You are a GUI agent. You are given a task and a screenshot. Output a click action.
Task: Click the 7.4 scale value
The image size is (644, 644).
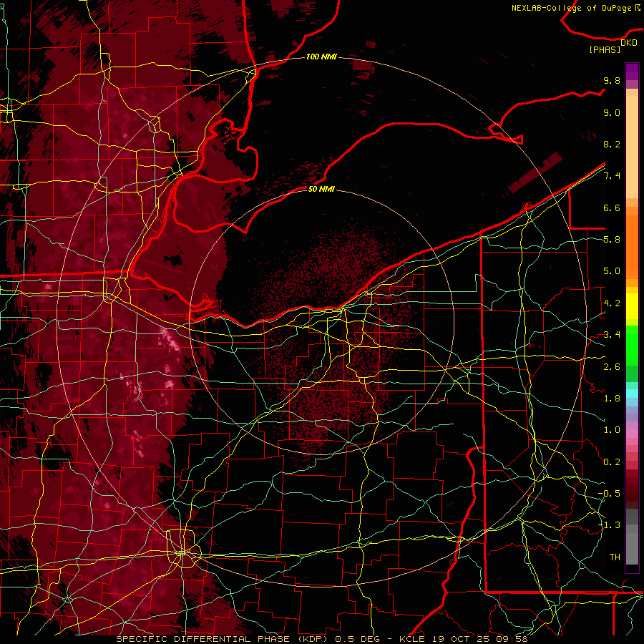pyautogui.click(x=612, y=176)
